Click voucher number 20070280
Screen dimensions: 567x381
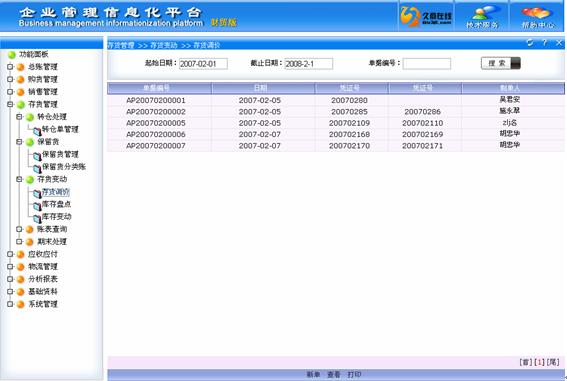349,100
